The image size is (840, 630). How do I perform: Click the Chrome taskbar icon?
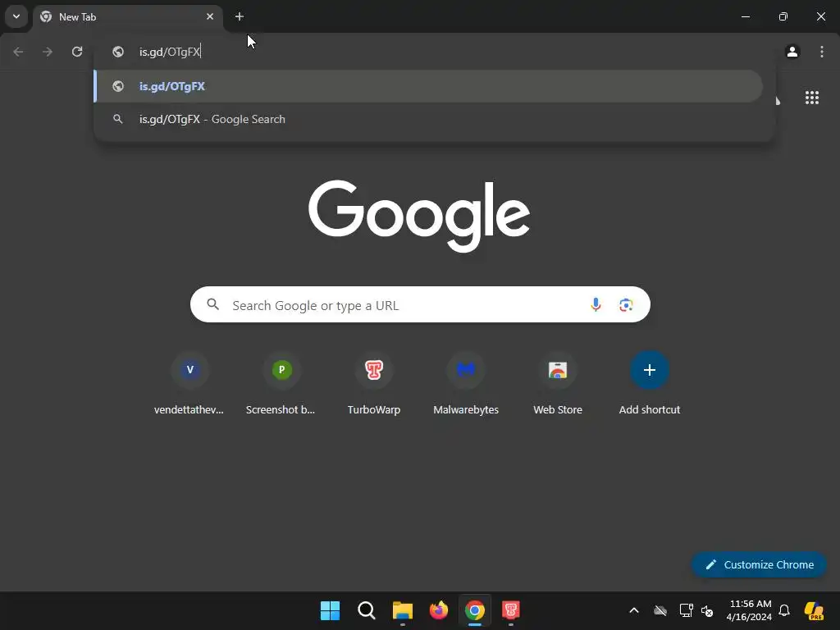(475, 610)
